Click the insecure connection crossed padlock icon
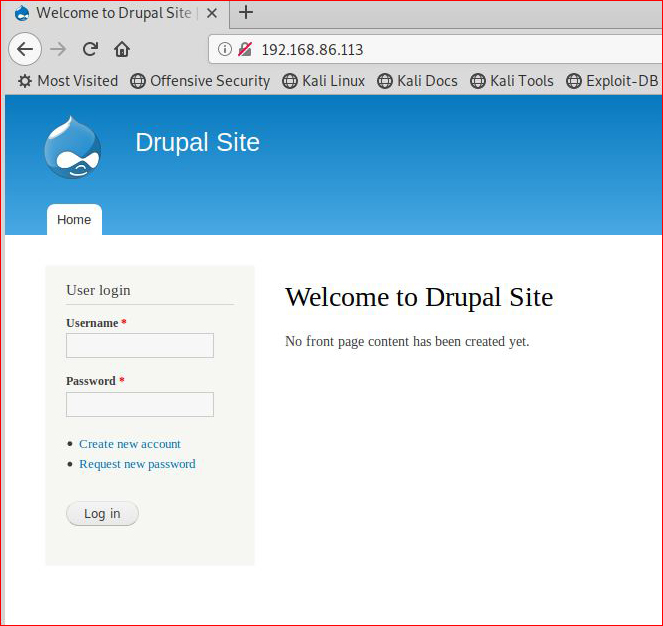The image size is (663, 626). tap(245, 49)
